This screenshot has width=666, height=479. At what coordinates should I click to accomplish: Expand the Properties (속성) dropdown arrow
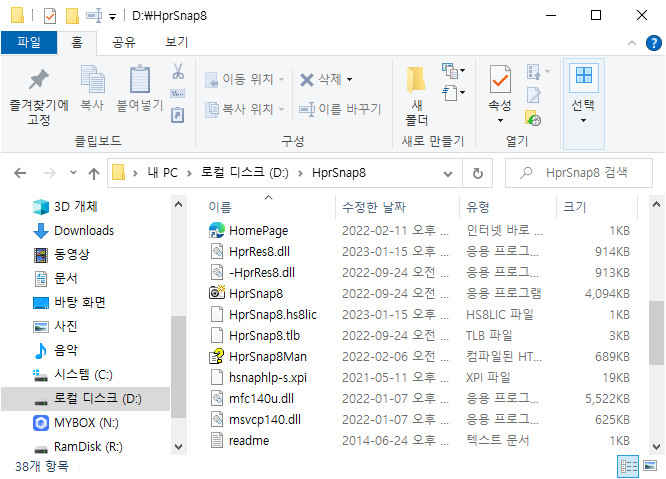[500, 121]
